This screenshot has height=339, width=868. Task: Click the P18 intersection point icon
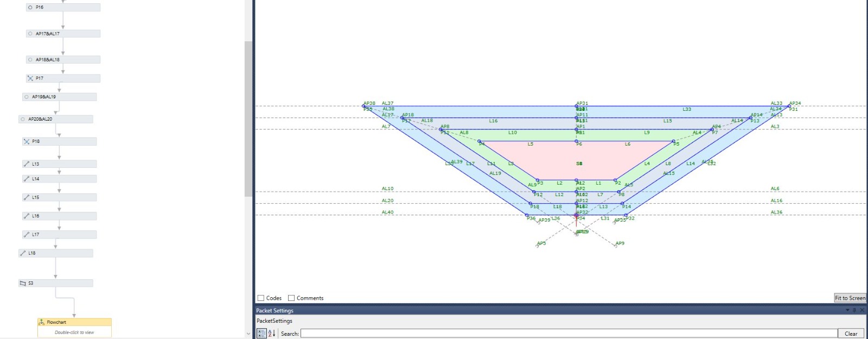pyautogui.click(x=27, y=141)
